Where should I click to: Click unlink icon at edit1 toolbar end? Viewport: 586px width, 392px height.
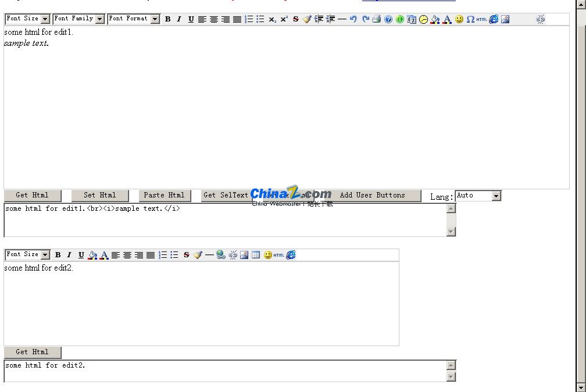pos(541,19)
